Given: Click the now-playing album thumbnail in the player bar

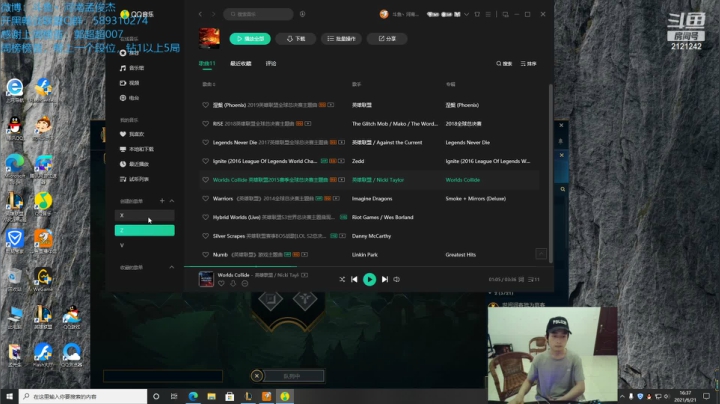Looking at the screenshot, I should tap(206, 279).
